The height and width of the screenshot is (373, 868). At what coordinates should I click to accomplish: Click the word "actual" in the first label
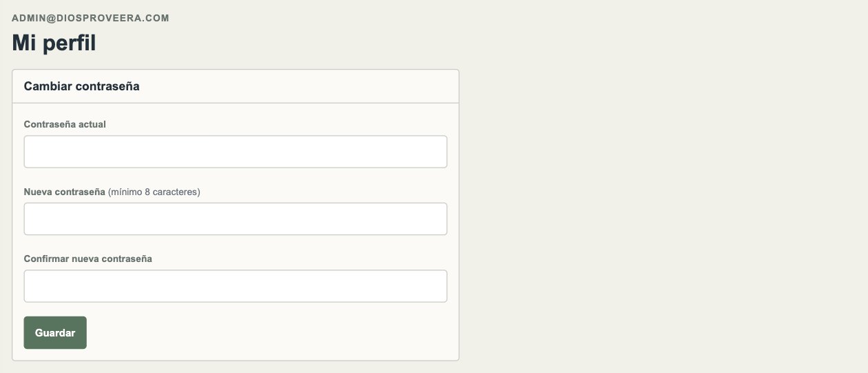click(92, 125)
